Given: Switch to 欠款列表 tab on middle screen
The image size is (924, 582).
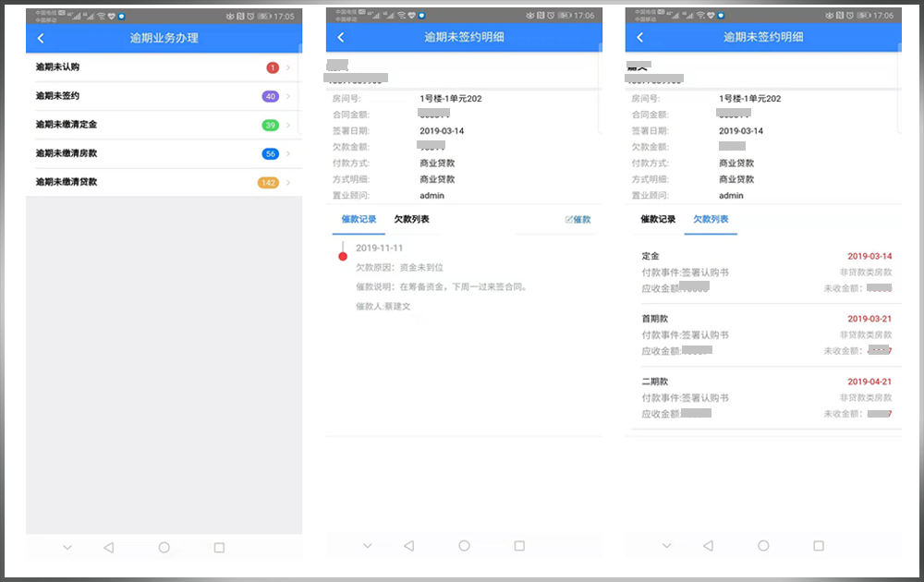Looking at the screenshot, I should [411, 220].
